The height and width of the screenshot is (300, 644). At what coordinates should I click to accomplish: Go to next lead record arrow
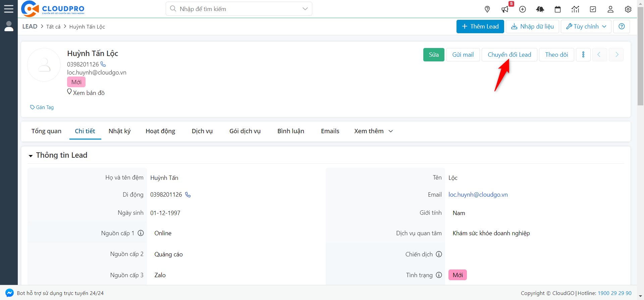(x=616, y=55)
